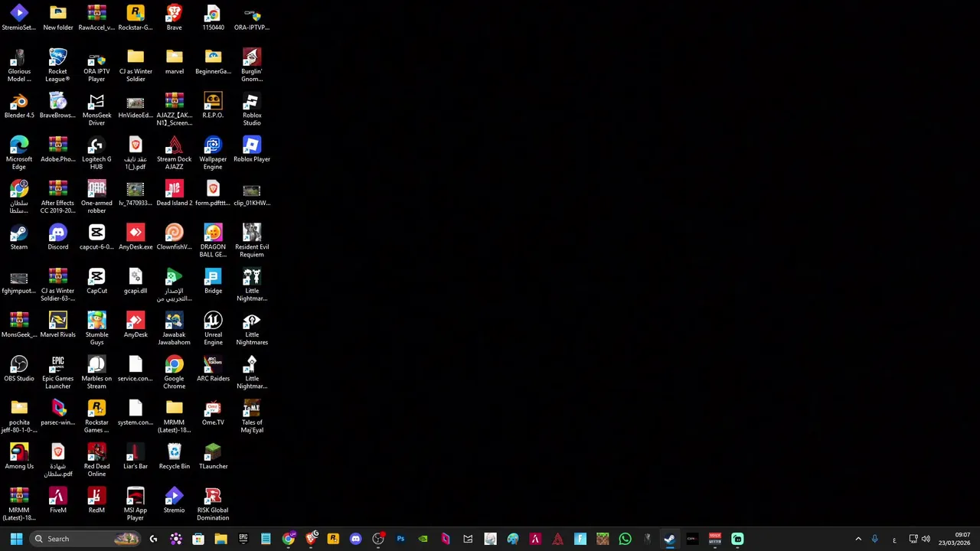This screenshot has height=551, width=980.
Task: Open the Red Dead Online desktop shortcut
Action: tap(96, 461)
